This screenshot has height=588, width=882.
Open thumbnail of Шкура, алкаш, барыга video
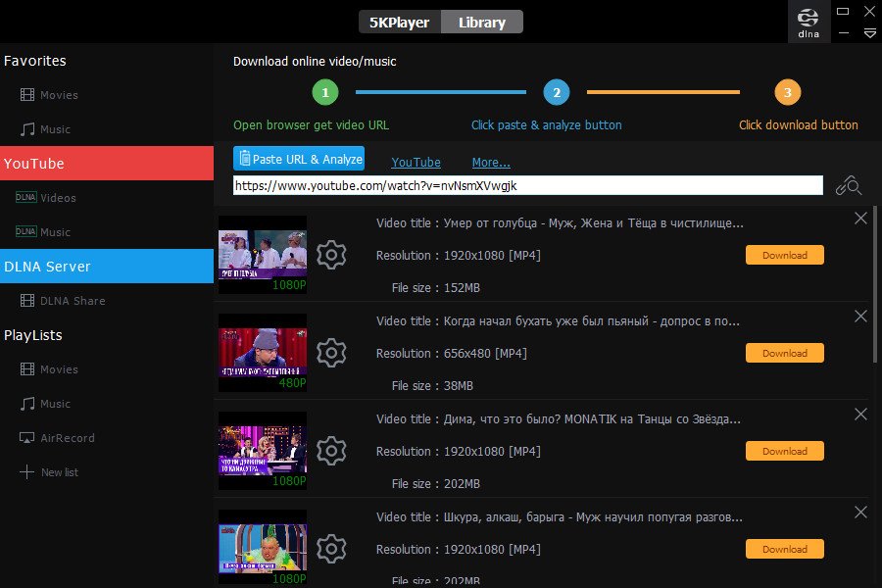click(x=263, y=549)
